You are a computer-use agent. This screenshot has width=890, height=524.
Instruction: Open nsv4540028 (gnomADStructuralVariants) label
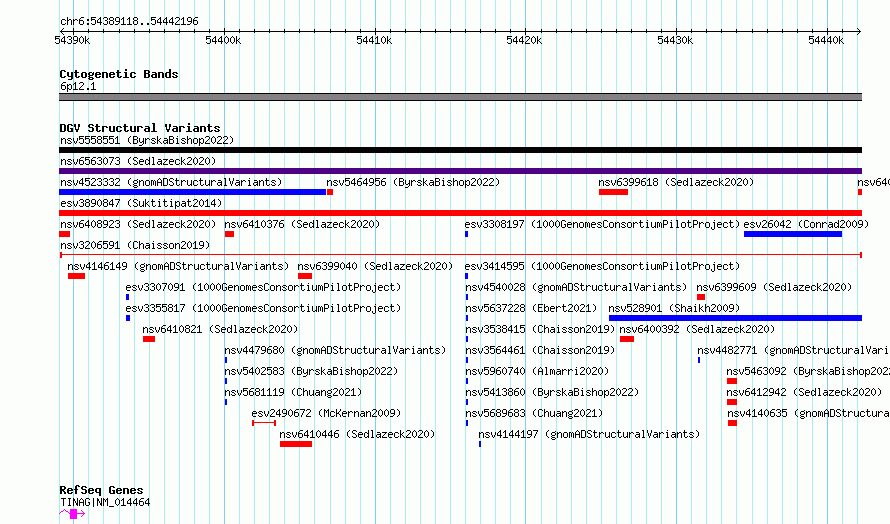[576, 287]
